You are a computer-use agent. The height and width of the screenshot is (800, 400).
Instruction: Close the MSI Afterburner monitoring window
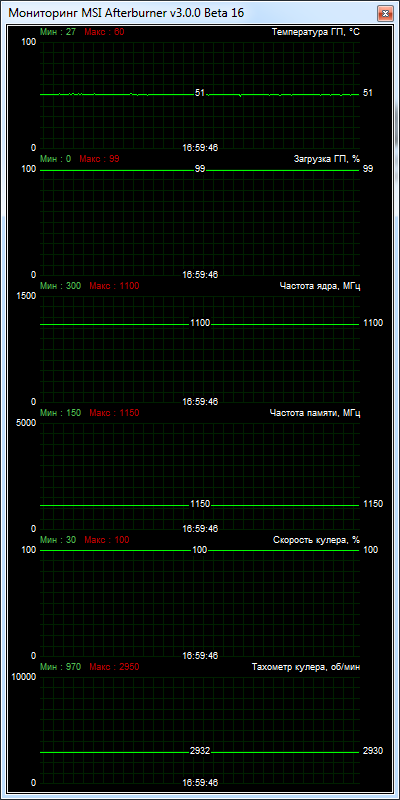pyautogui.click(x=384, y=13)
